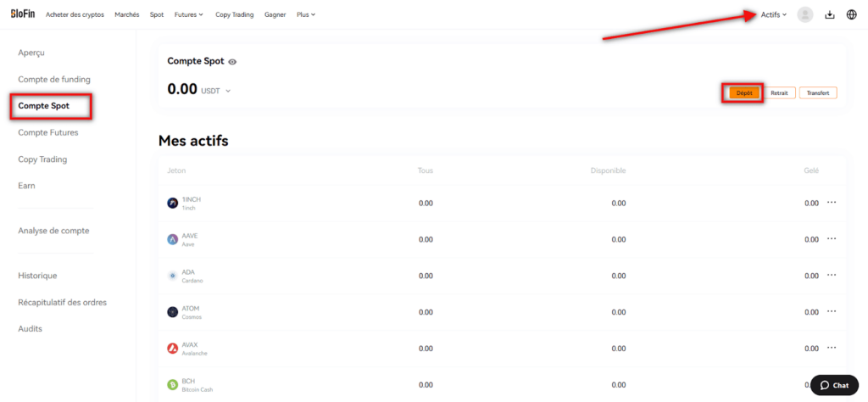Click the BCH Bitcoin Cash icon
Viewport: 868px width, 402px height.
(x=173, y=385)
